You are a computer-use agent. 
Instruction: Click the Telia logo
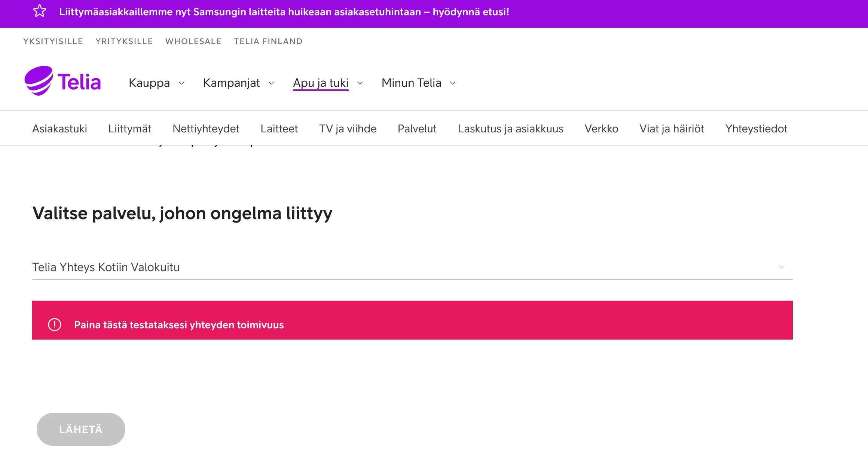[x=63, y=81]
